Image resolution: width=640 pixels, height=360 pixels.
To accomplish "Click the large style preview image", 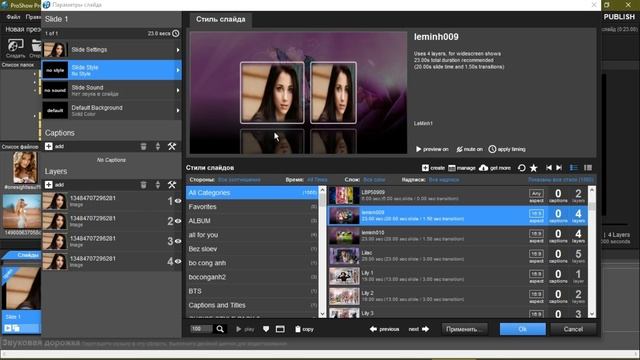I will click(298, 93).
